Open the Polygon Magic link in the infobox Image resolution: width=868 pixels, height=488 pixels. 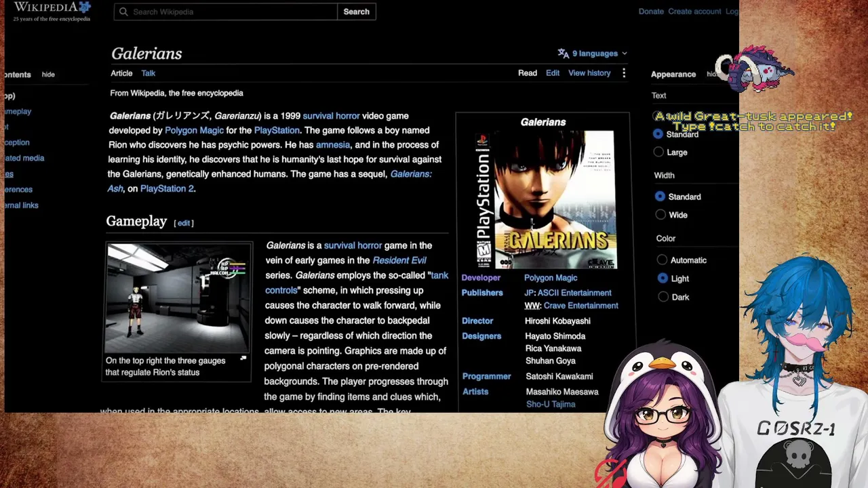tap(551, 278)
